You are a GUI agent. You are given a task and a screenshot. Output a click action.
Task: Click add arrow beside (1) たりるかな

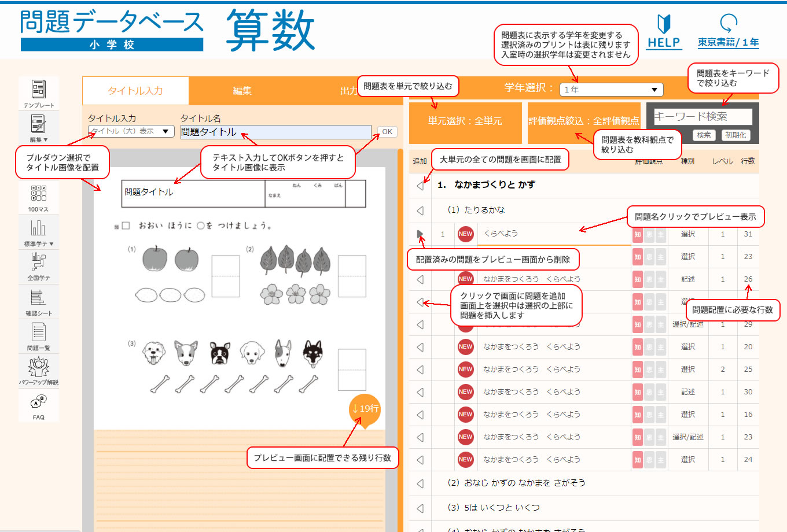point(420,210)
